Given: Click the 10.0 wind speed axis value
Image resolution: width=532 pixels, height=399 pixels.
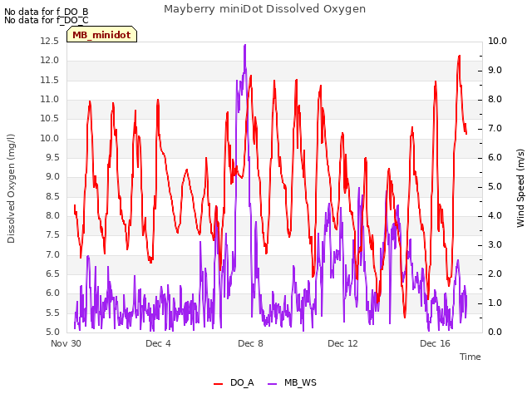Looking at the screenshot, I should pyautogui.click(x=497, y=42).
